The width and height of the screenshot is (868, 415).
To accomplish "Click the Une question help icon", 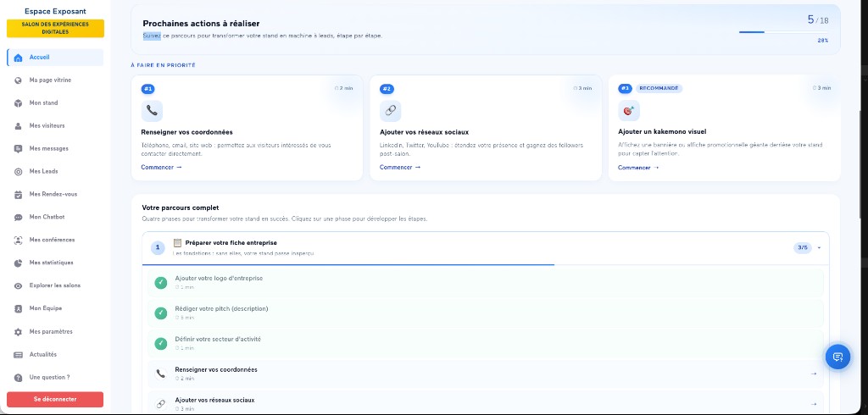I will point(18,378).
